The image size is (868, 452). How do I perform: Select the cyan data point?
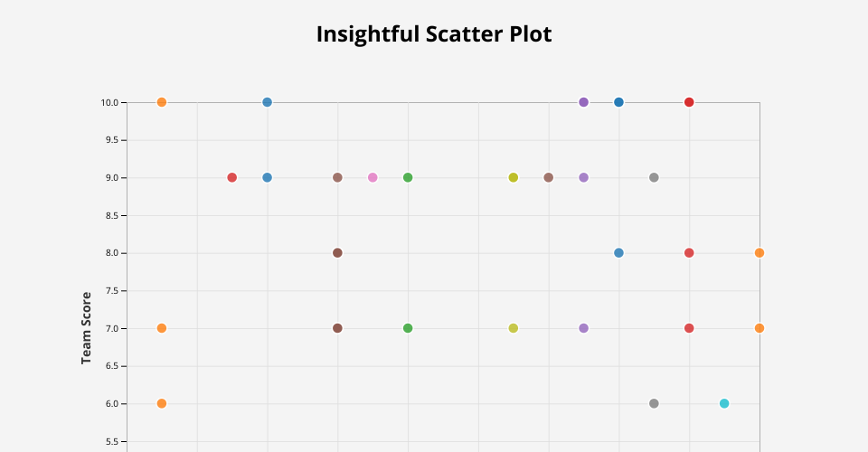pos(724,403)
